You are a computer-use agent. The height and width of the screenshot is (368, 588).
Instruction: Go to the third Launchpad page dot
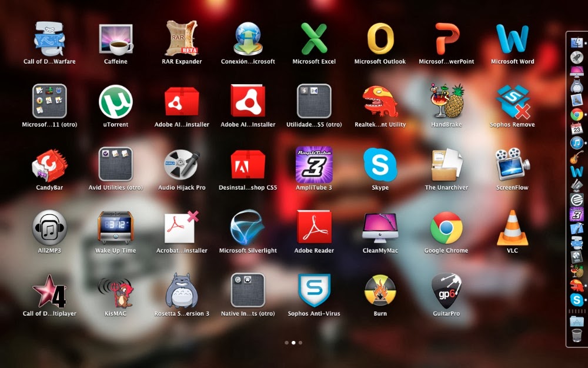(300, 342)
